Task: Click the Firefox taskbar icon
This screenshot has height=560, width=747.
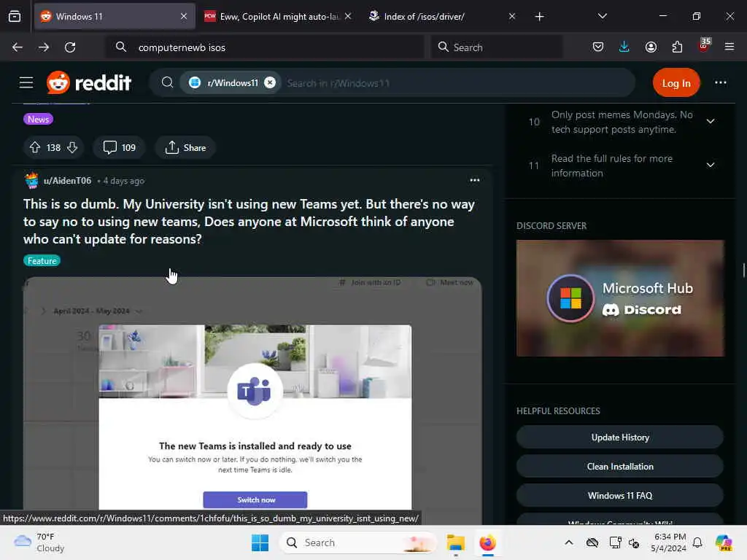Action: pyautogui.click(x=487, y=542)
